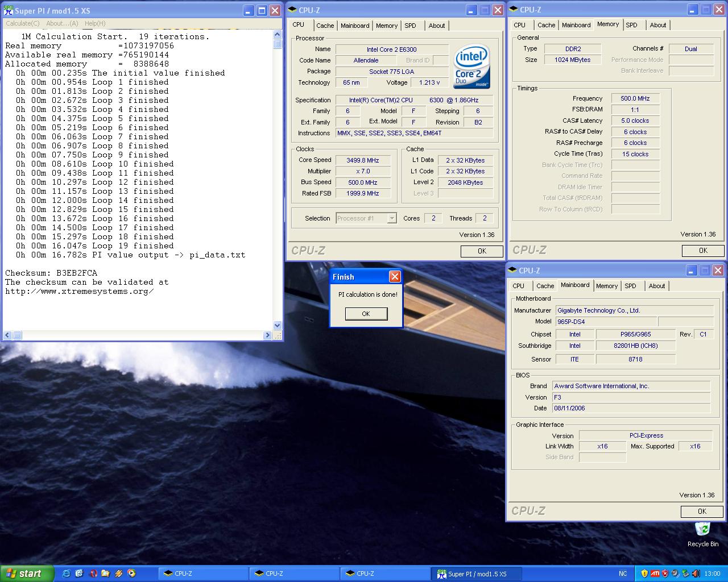728x582 pixels.
Task: Close the Finish dialog with the X
Action: click(x=395, y=277)
